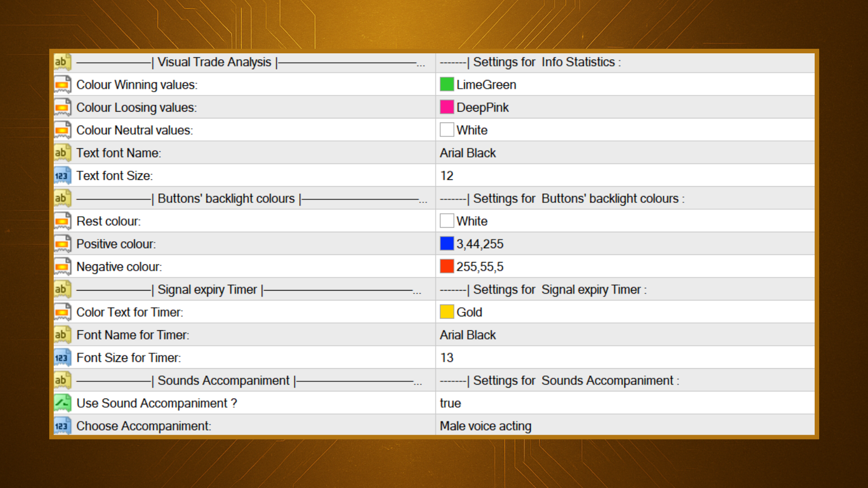
Task: Edit the Font Size for Timer value 13
Action: pyautogui.click(x=447, y=358)
